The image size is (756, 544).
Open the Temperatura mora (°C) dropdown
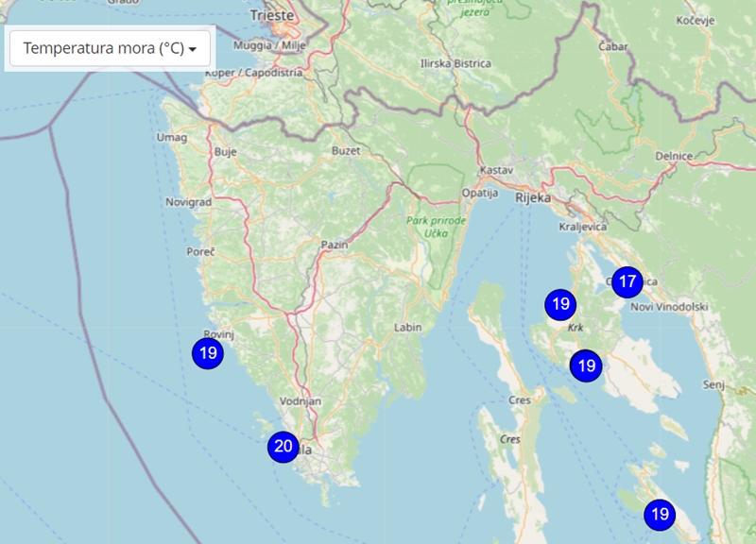pos(110,48)
